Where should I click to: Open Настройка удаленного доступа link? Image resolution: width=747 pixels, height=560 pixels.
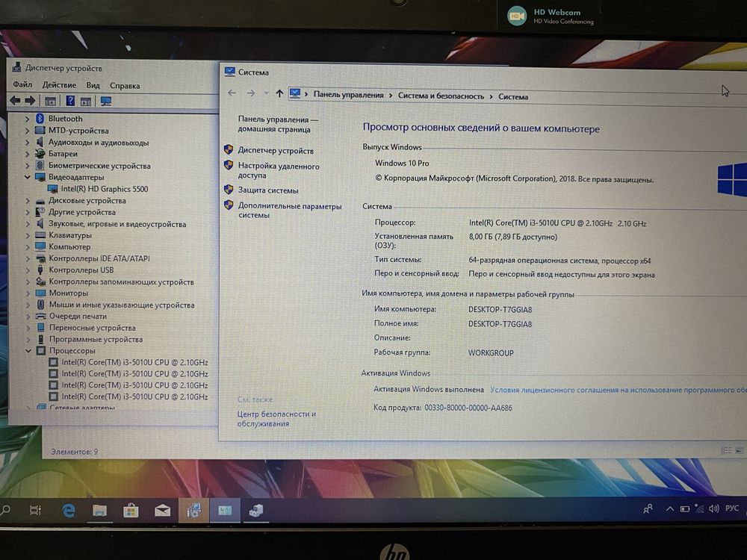[279, 170]
